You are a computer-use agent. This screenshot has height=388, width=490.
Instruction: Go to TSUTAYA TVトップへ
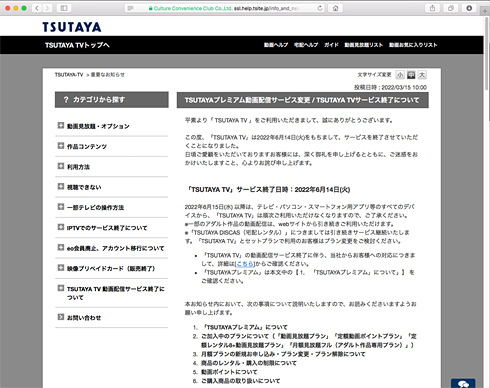77,45
